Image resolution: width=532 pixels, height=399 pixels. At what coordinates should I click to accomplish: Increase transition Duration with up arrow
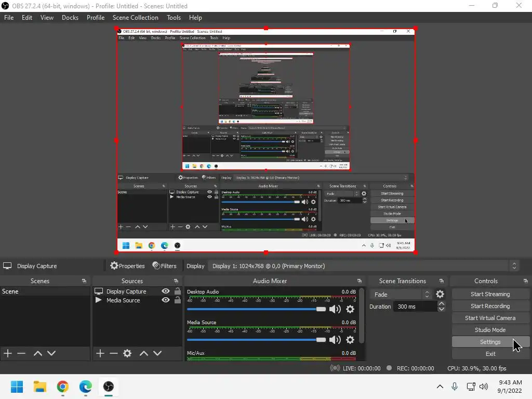pos(442,303)
